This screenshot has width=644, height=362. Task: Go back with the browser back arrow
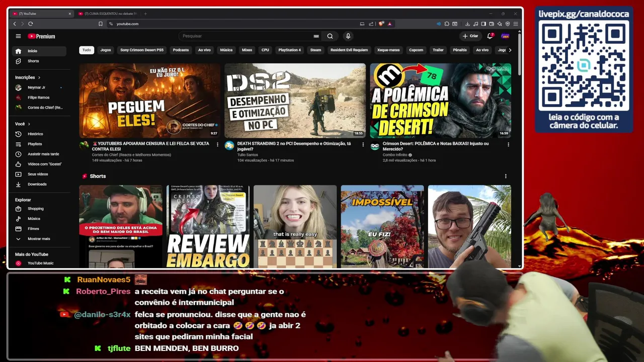(x=15, y=24)
